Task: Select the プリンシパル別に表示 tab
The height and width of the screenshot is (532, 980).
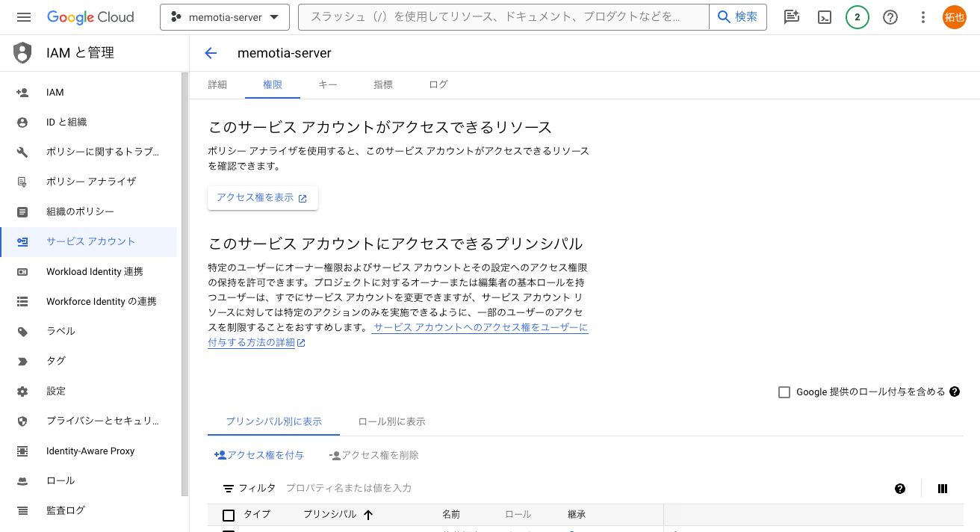Action: [x=274, y=422]
